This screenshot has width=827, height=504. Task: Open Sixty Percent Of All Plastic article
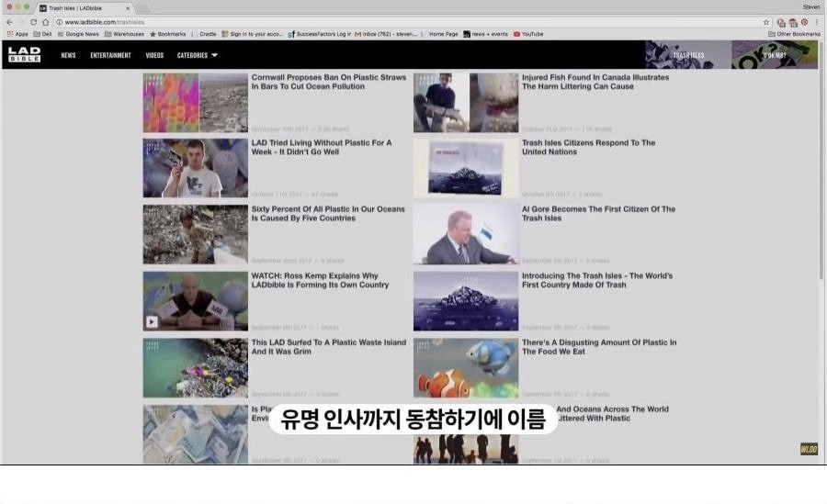tap(328, 214)
